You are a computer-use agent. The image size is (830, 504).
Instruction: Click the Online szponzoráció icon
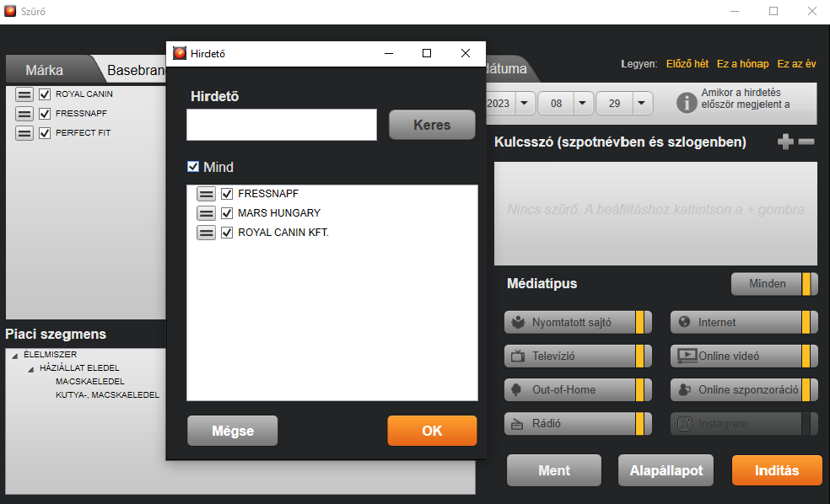click(x=684, y=389)
